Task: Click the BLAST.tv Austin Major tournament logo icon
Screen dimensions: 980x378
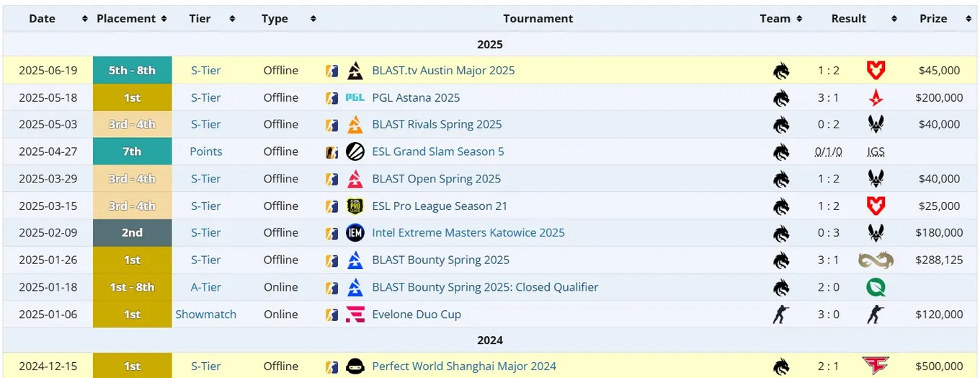Action: click(x=355, y=71)
